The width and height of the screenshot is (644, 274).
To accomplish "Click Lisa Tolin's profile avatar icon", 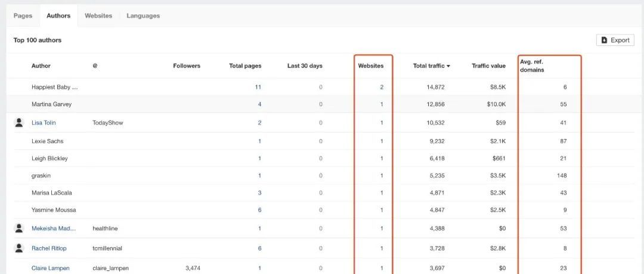I will (19, 122).
